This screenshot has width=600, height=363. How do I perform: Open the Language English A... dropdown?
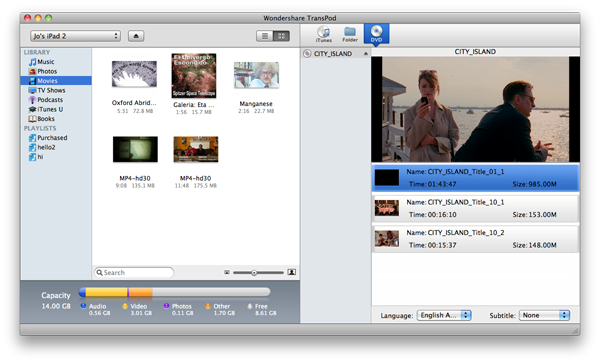(444, 315)
